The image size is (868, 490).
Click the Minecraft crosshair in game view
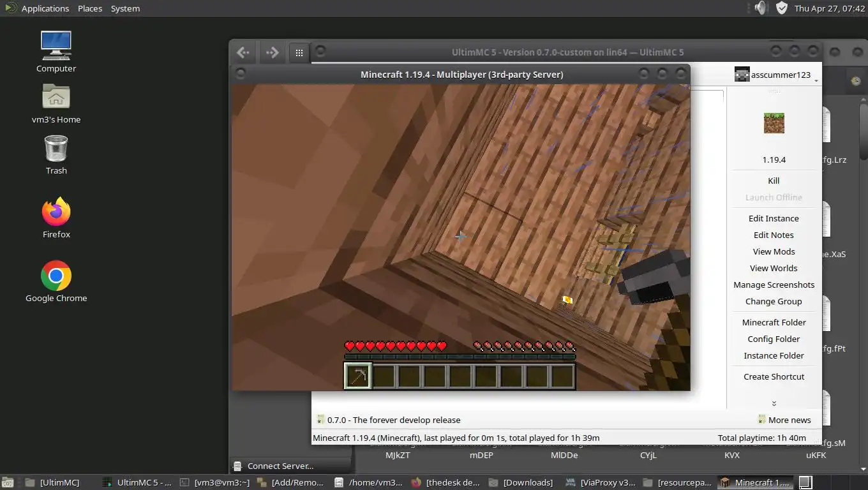pos(460,236)
